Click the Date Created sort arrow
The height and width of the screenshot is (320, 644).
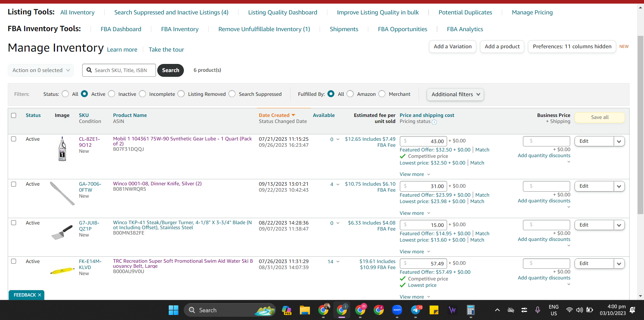tap(293, 115)
